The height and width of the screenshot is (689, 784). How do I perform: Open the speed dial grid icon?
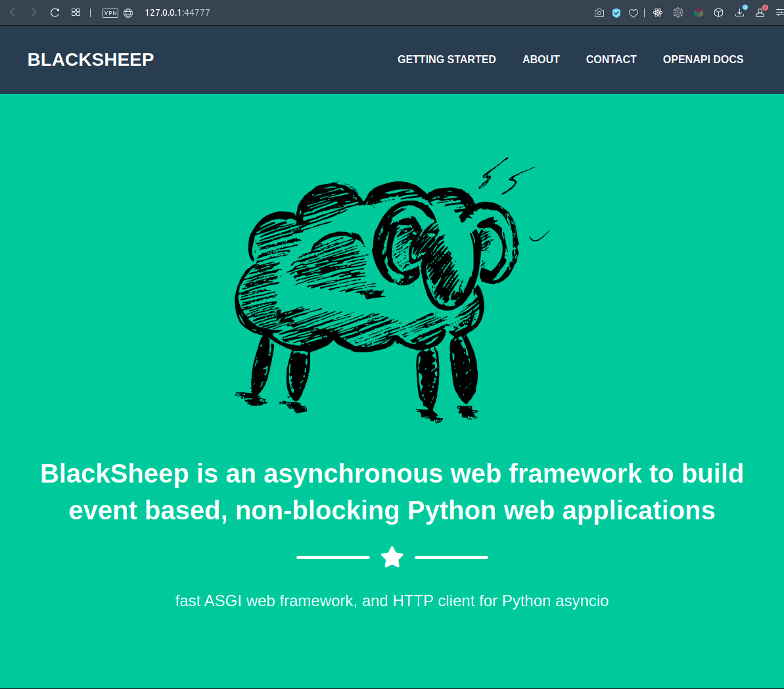pos(76,12)
